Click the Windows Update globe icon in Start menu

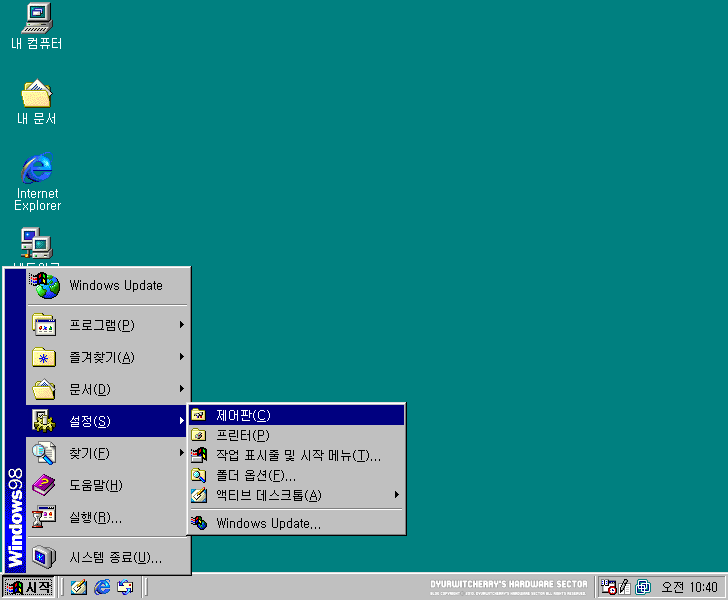click(x=45, y=286)
